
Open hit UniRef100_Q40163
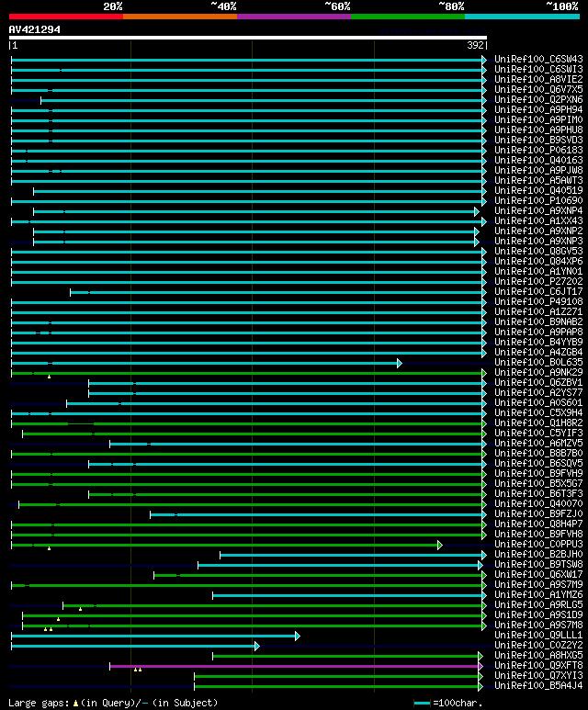pyautogui.click(x=538, y=161)
